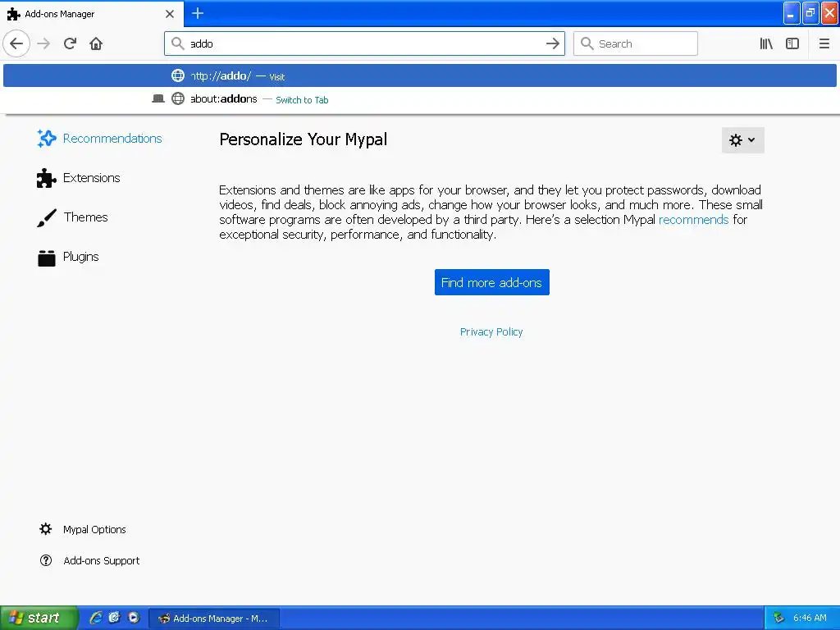Open a new tab with plus button
Screen dimensions: 840x630
tap(198, 13)
